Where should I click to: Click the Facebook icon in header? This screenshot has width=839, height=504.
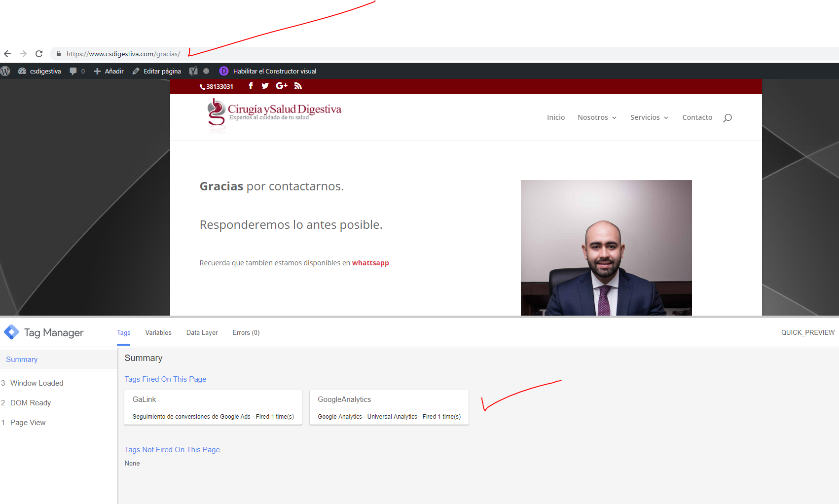251,86
